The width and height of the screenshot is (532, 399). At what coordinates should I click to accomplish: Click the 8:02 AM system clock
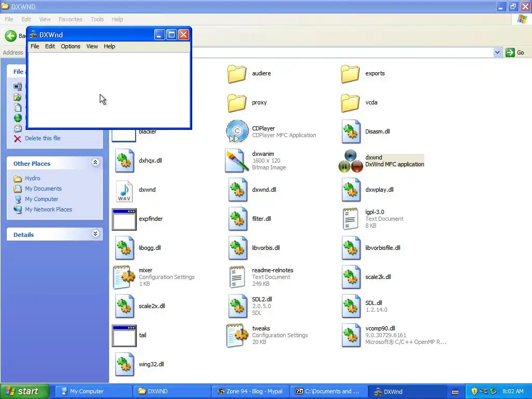pyautogui.click(x=513, y=392)
